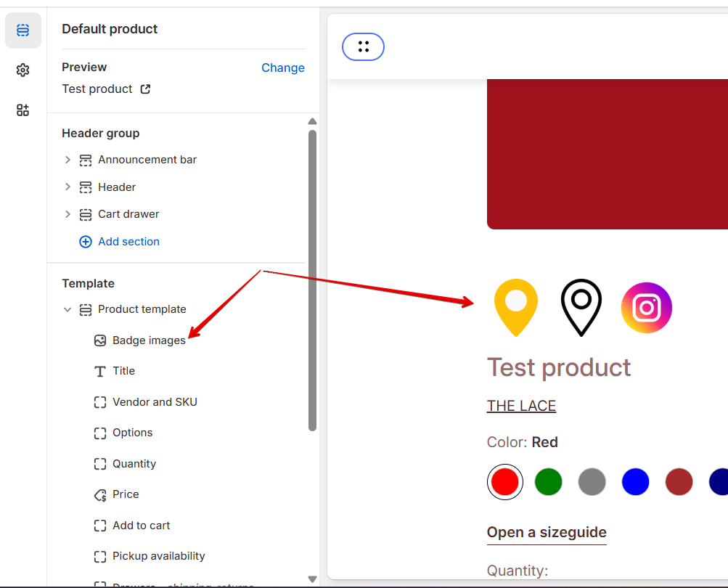Open Test product preview external link icon
This screenshot has height=588, width=728.
(x=145, y=89)
